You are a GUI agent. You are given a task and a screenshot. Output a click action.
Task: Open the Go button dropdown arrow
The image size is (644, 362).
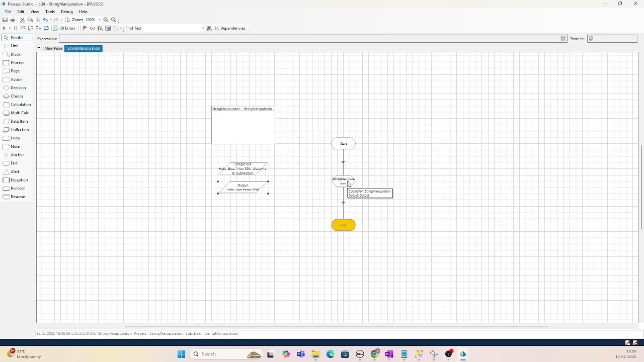[10, 28]
